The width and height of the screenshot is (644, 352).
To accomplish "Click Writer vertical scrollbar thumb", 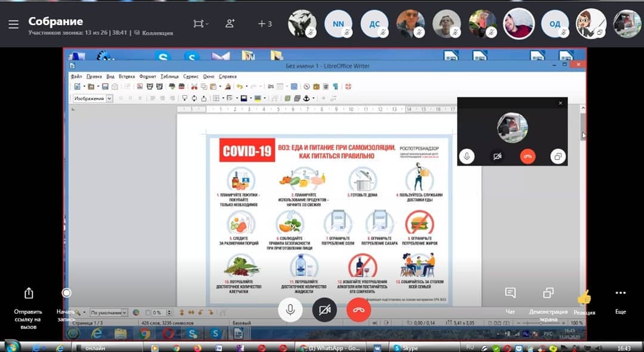I will 583,127.
